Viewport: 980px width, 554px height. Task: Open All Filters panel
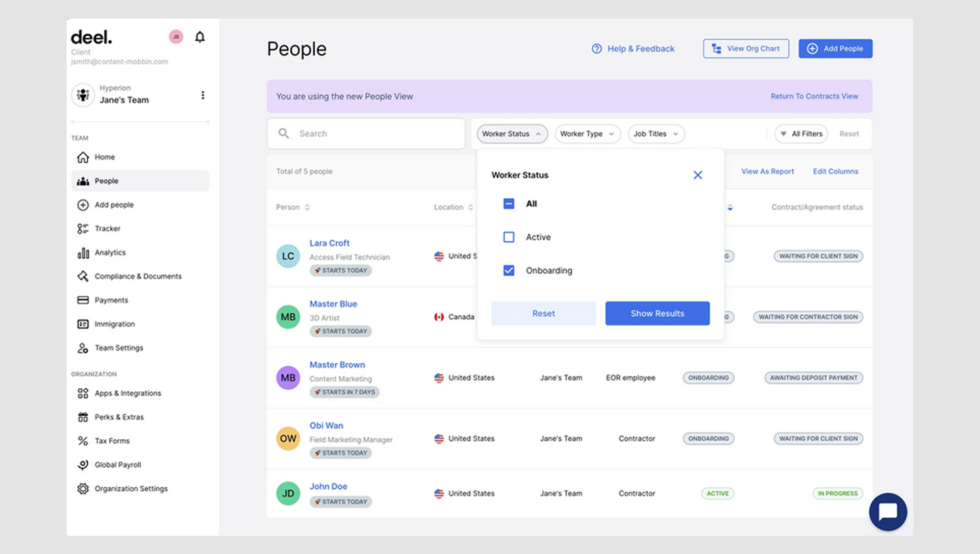(x=801, y=134)
